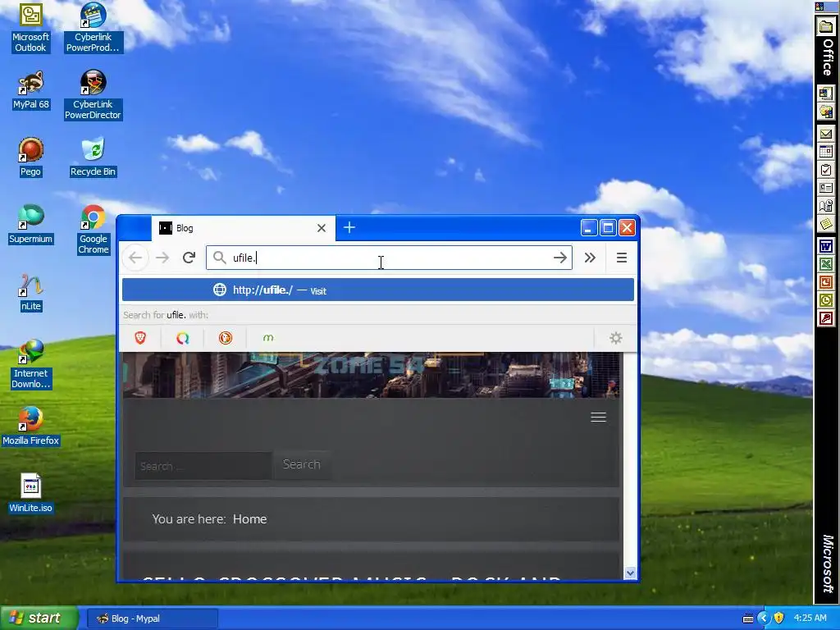Open search settings gear icon
This screenshot has height=630, width=840.
pos(616,338)
